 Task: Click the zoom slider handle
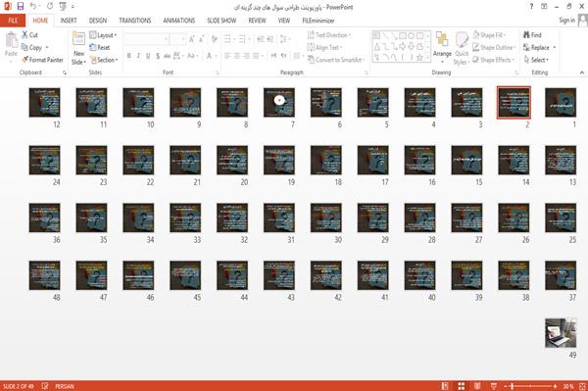click(513, 386)
